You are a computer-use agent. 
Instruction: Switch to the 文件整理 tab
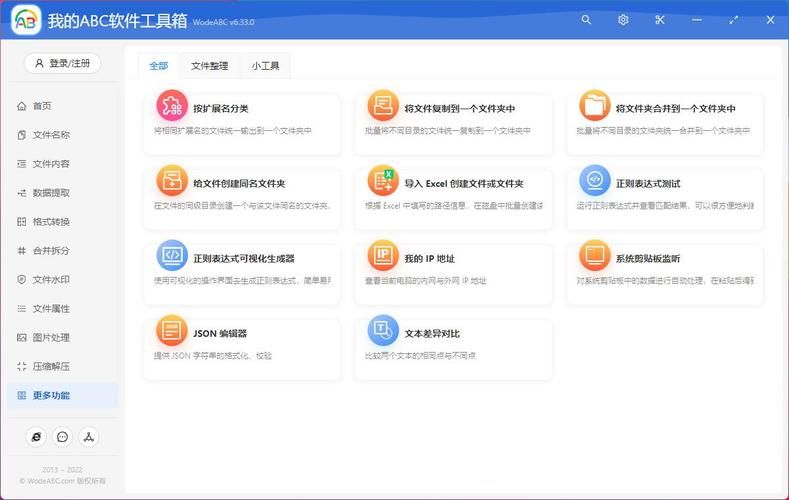209,66
